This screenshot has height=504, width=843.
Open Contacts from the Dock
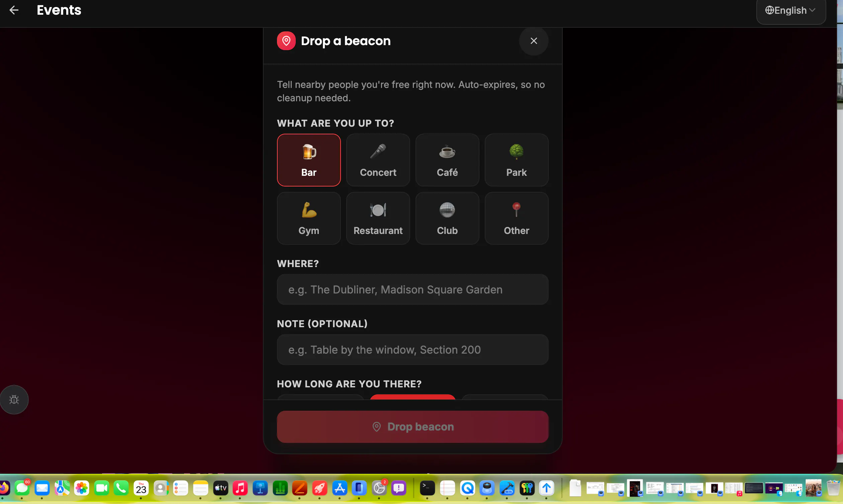161,489
